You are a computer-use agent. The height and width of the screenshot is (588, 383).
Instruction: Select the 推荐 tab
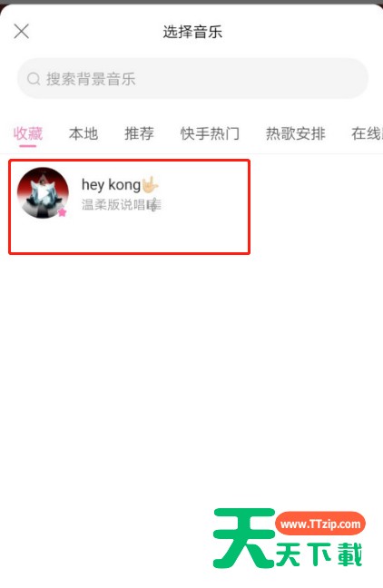tap(139, 133)
